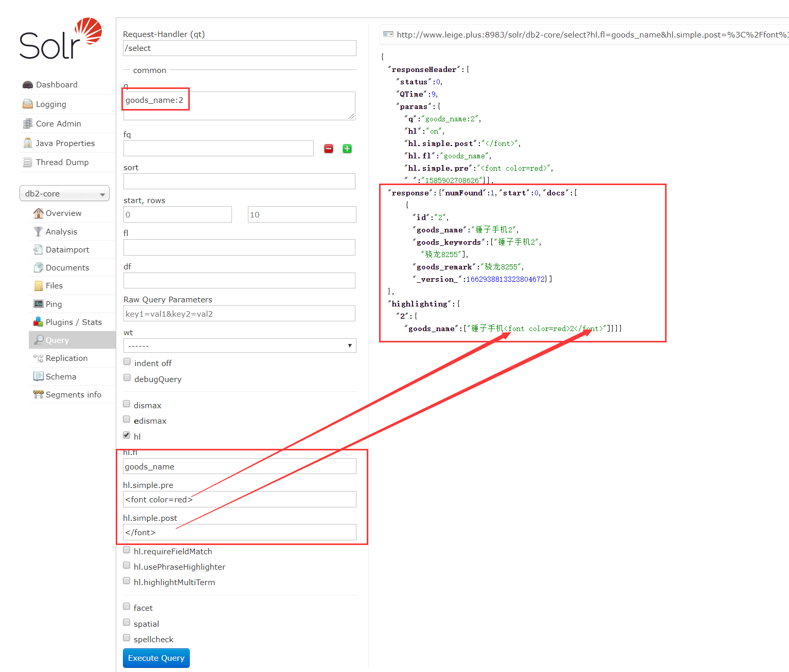789x672 pixels.
Task: Click the Replication icon
Action: pos(38,358)
